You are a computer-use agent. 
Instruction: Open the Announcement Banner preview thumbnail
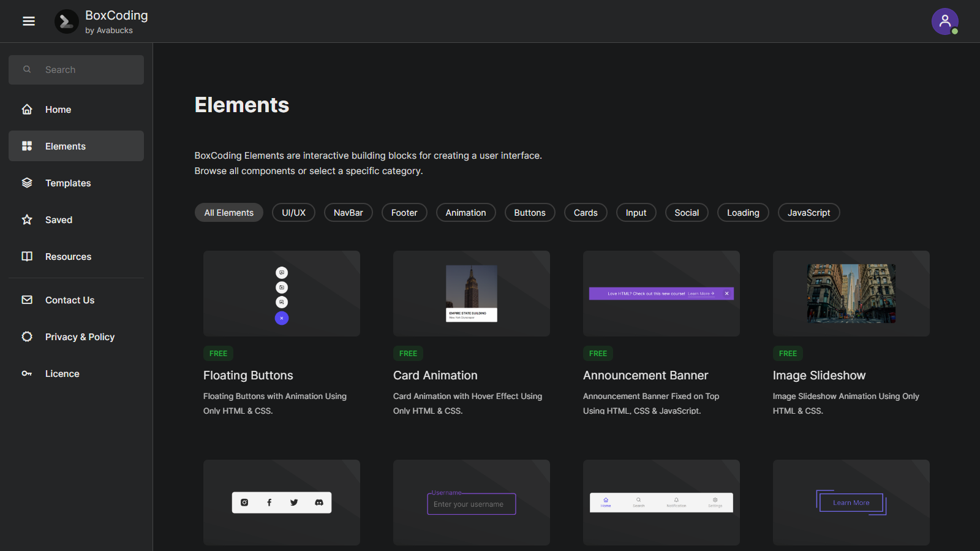click(661, 294)
